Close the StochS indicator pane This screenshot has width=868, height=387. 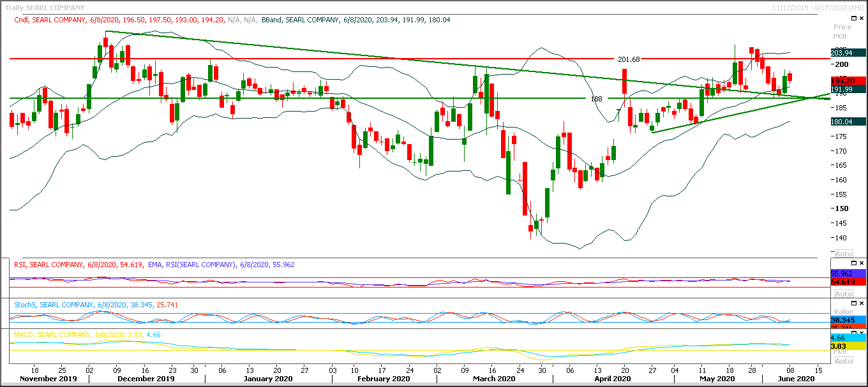pyautogui.click(x=860, y=302)
